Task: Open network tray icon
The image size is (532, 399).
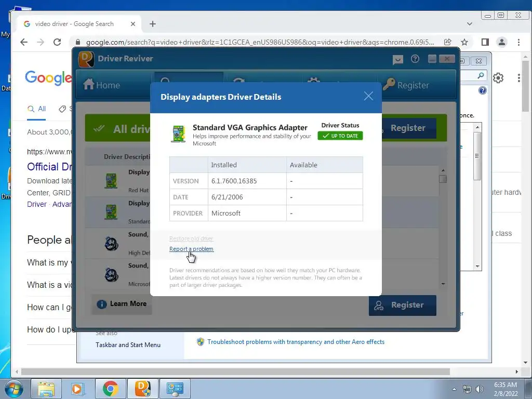Action: 467,389
